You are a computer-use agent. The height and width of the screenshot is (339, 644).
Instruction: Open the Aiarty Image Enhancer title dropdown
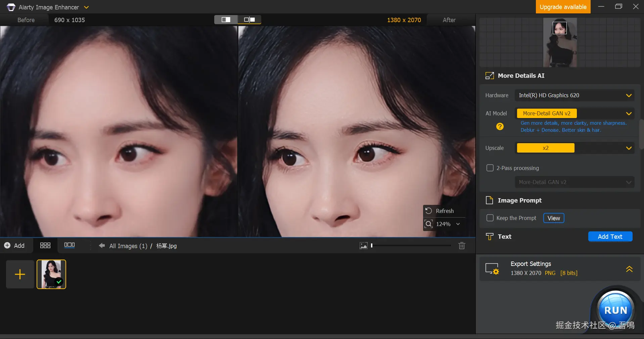tap(86, 7)
